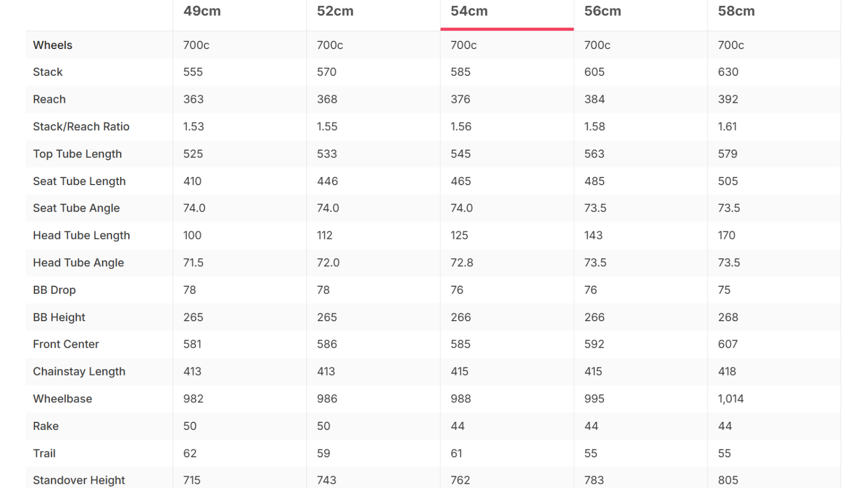
Task: Click the 49cm Trail value 62
Action: tap(190, 454)
